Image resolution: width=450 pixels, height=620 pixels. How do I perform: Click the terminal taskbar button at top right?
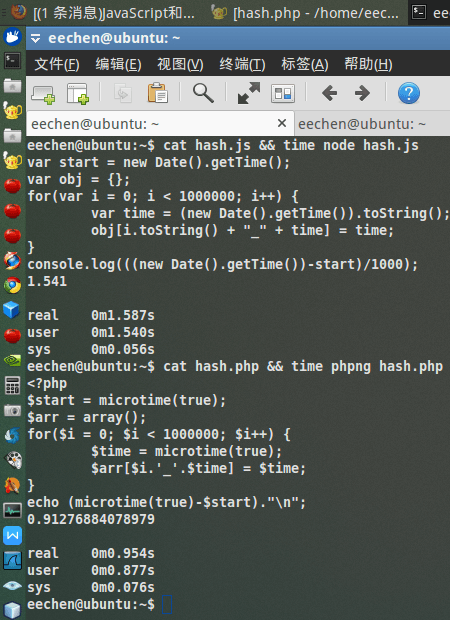[430, 13]
